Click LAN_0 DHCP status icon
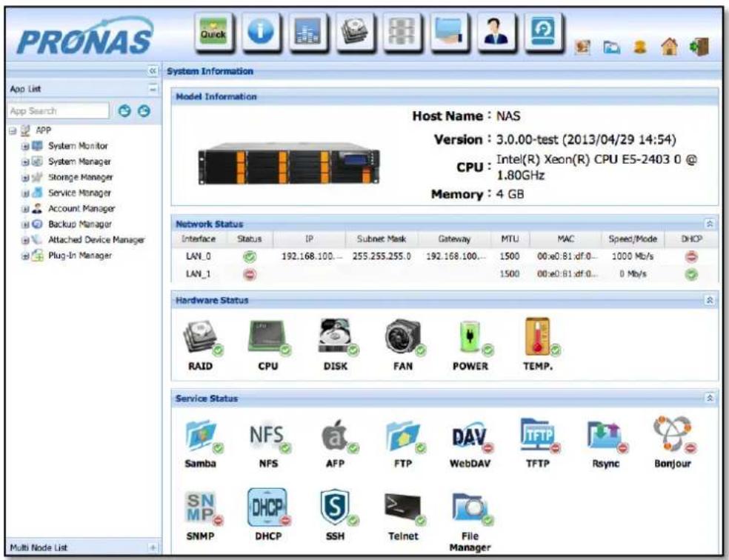This screenshot has height=560, width=729. (691, 256)
